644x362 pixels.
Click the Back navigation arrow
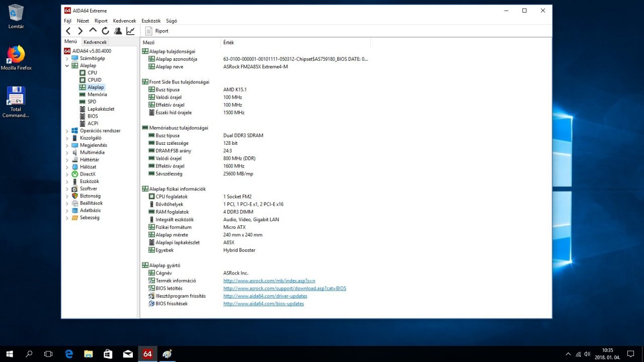[x=68, y=31]
